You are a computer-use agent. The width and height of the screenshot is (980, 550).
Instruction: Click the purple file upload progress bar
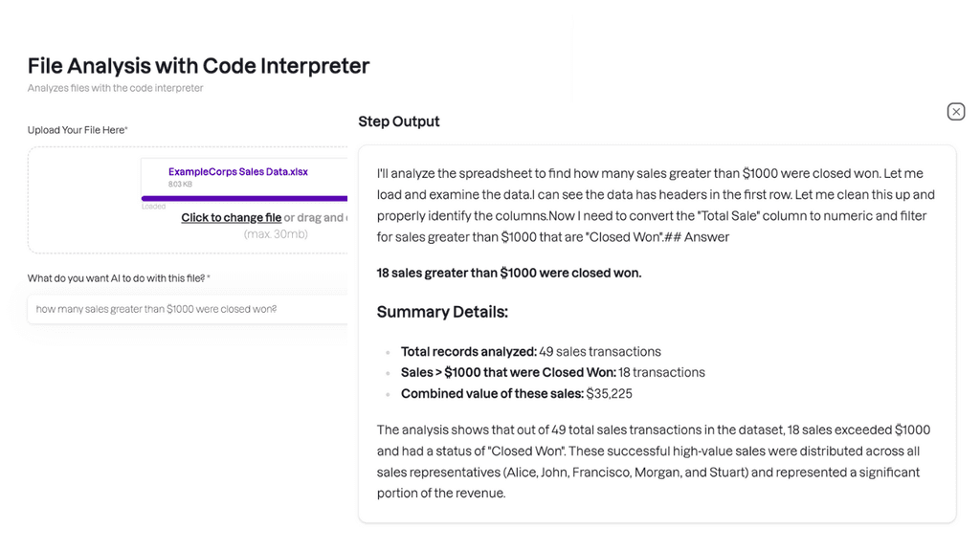[244, 198]
